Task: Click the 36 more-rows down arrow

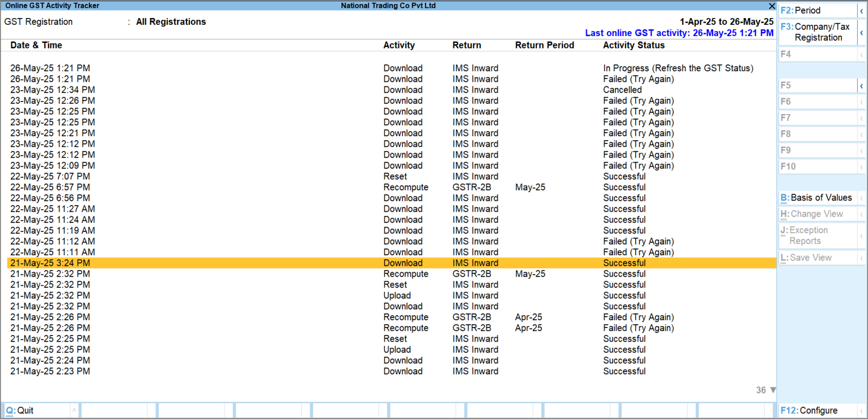Action: 772,390
